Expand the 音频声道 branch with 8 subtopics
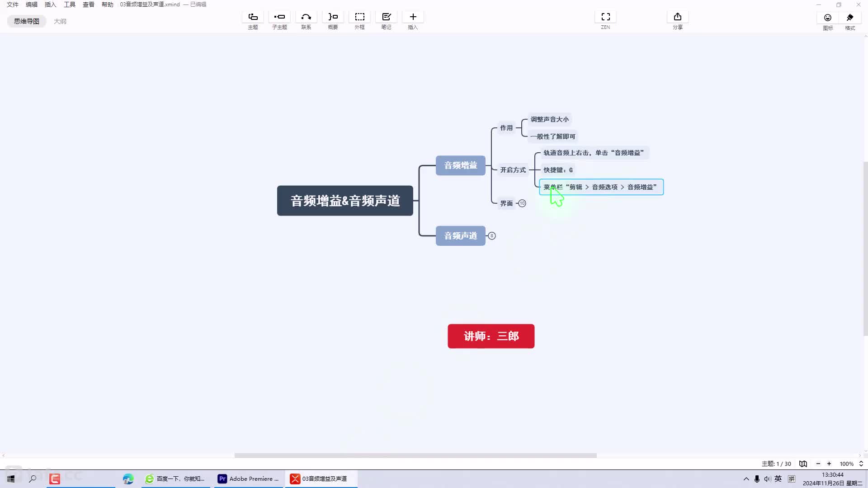The height and width of the screenshot is (488, 868). tap(492, 236)
